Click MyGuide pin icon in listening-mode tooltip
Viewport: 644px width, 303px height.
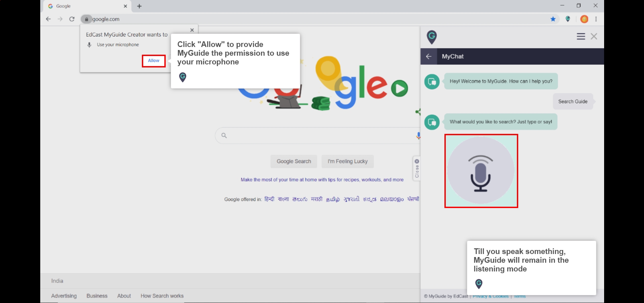coord(479,284)
